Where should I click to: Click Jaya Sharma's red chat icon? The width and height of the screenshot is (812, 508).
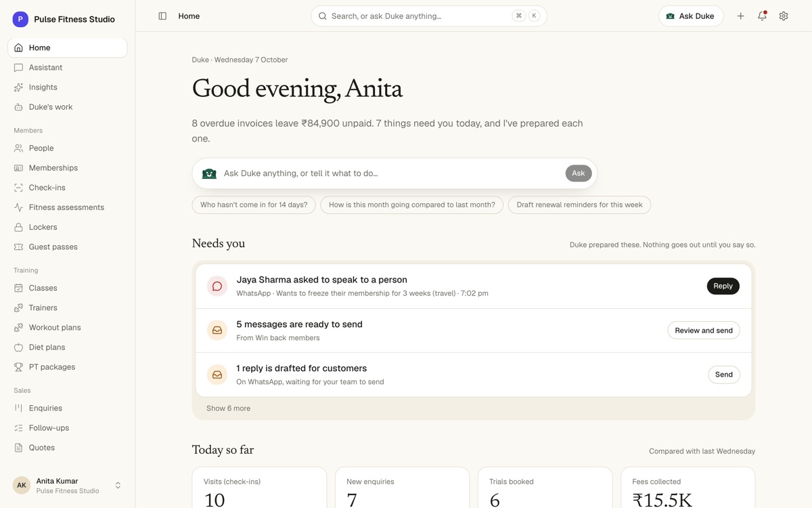pos(217,287)
